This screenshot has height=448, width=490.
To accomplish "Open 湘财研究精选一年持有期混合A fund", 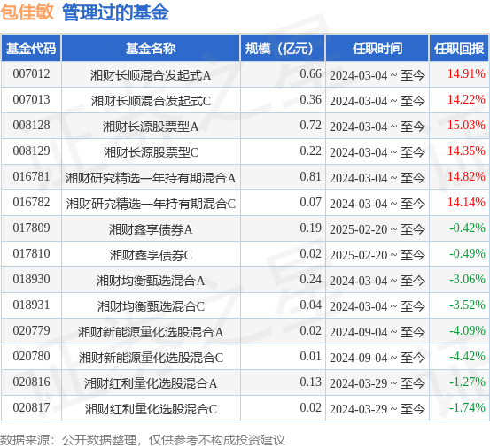I will (x=151, y=178).
